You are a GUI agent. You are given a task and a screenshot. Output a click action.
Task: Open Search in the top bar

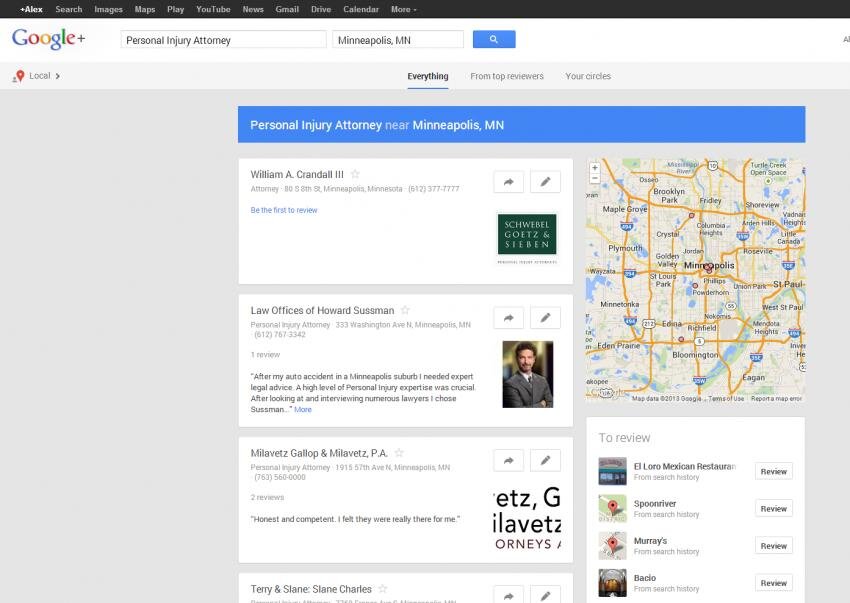69,9
